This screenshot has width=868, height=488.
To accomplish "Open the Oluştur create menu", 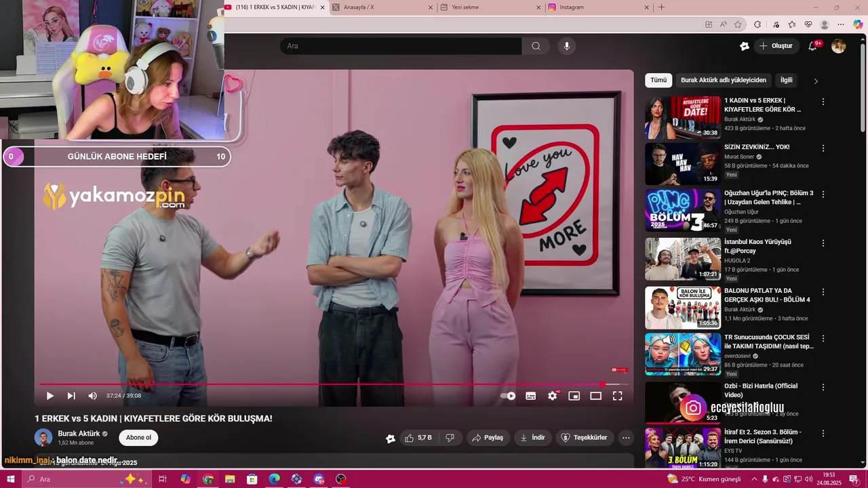I will [x=776, y=46].
